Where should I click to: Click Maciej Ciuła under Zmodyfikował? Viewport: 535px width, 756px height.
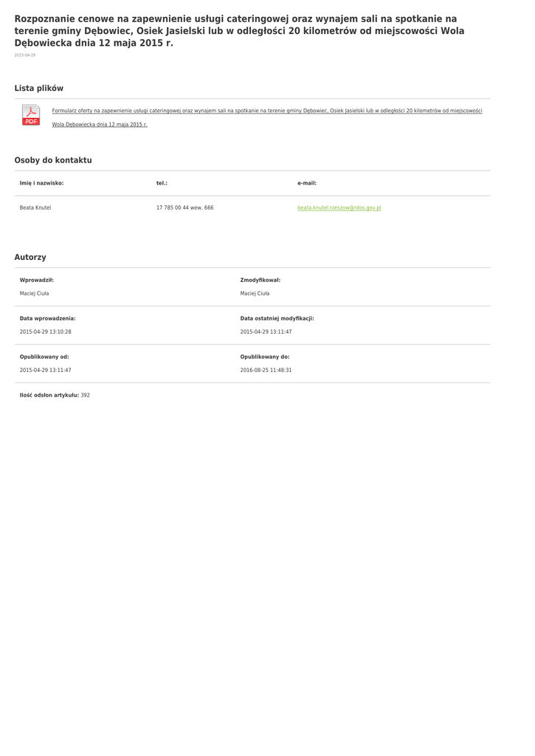255,293
